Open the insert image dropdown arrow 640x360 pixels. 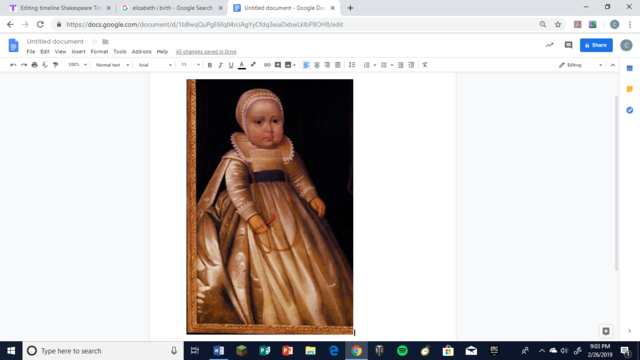click(x=294, y=65)
